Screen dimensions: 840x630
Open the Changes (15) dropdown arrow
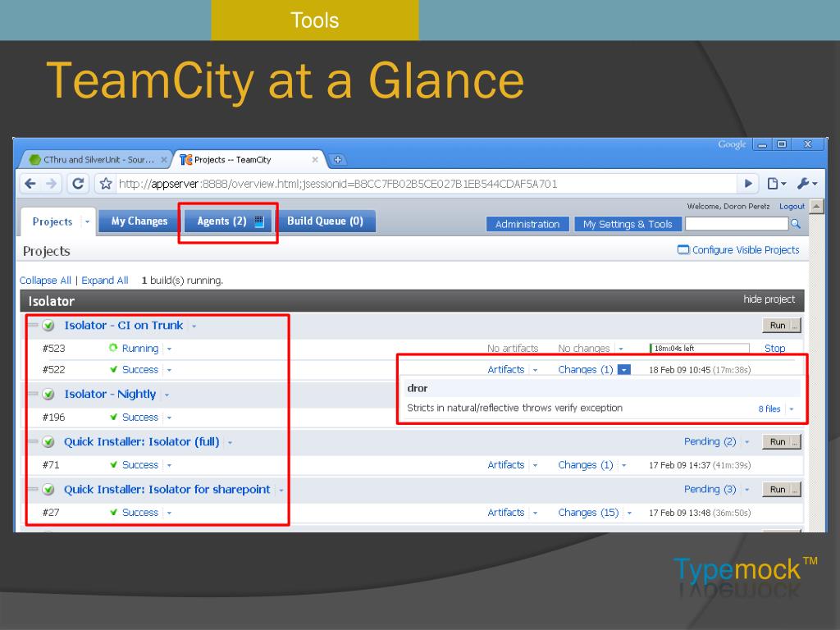click(x=629, y=514)
